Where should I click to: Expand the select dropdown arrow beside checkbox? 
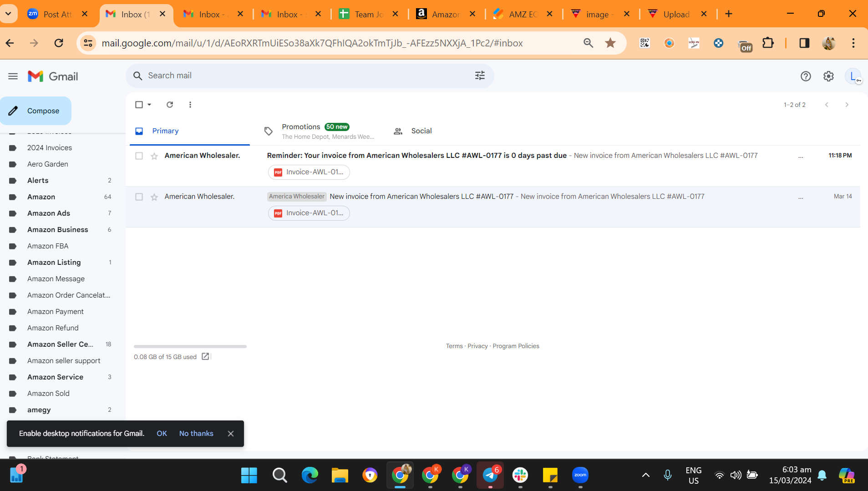pos(149,105)
